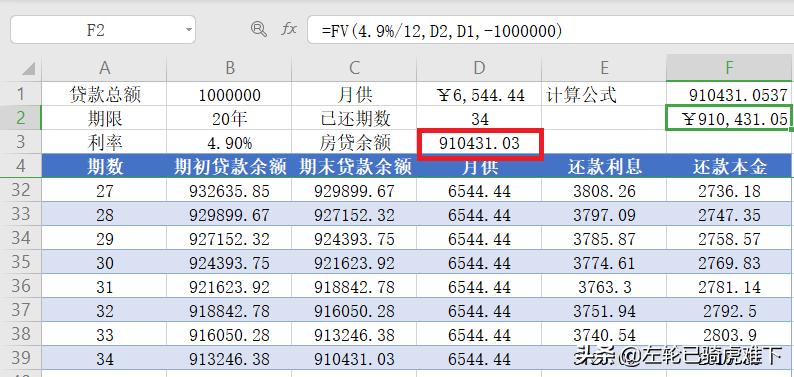Click cell 2792.5
794x377 pixels.
(x=729, y=311)
